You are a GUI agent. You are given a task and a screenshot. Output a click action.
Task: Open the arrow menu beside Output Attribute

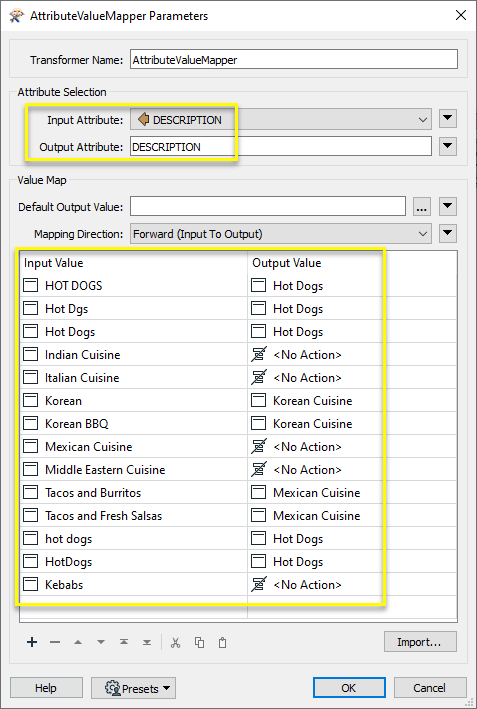pos(448,146)
